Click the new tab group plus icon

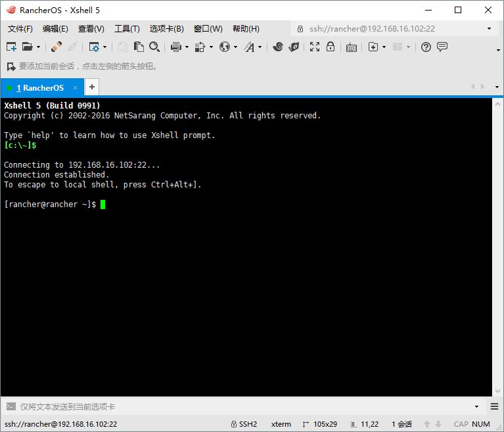tap(373, 47)
